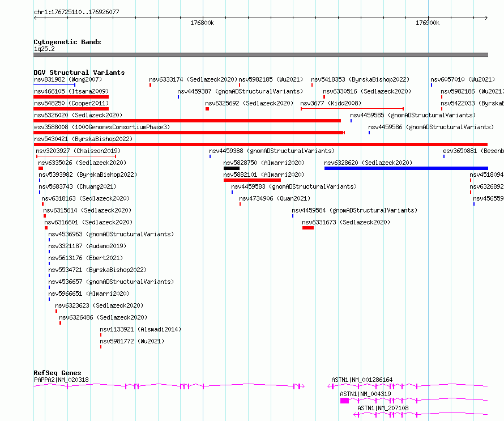Click nsv5683743 (Chuang2021) label

tap(78, 186)
